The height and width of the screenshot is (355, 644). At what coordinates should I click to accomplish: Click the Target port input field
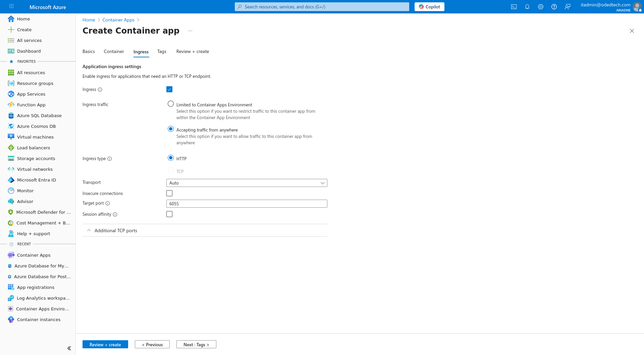click(247, 204)
